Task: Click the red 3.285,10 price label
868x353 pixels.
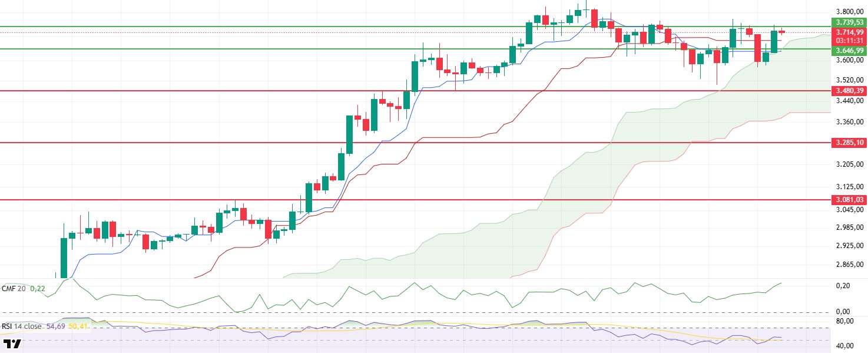Action: 849,143
